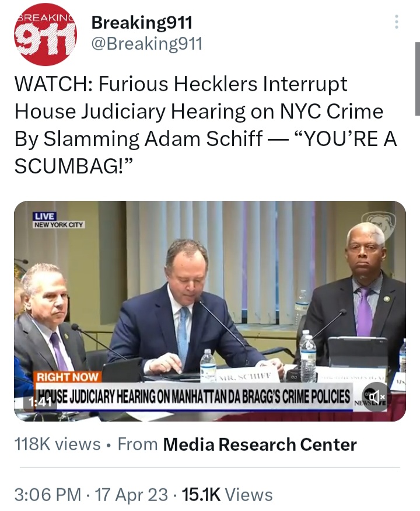This screenshot has width=420, height=511.
Task: Click the Breaking911 display name
Action: point(142,23)
